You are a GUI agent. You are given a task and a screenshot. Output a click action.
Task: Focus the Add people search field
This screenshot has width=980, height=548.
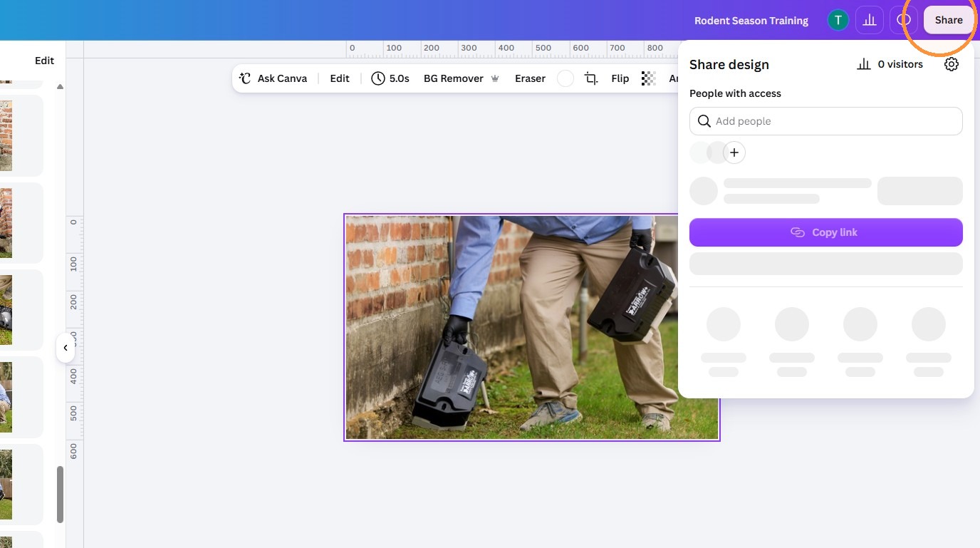point(826,121)
